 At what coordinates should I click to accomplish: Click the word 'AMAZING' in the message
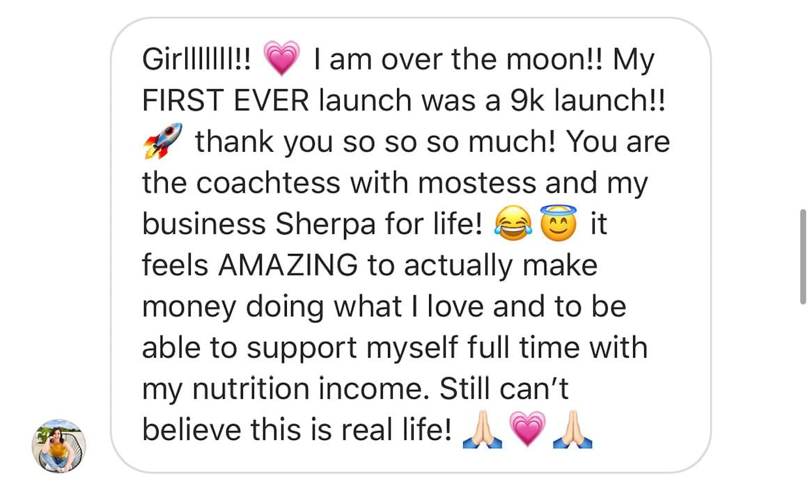click(288, 265)
